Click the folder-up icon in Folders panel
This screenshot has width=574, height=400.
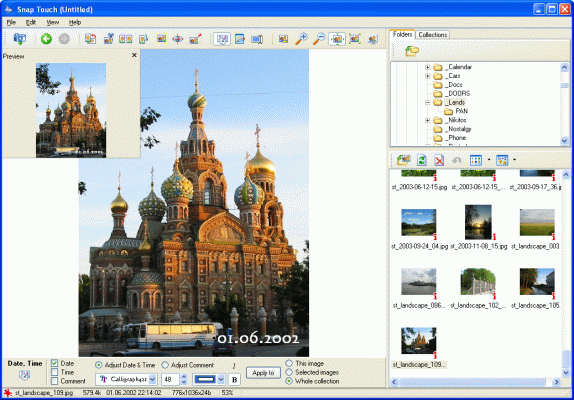[x=412, y=51]
